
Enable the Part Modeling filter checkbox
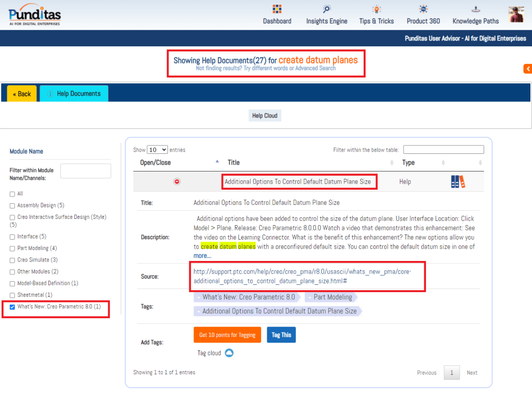click(12, 248)
